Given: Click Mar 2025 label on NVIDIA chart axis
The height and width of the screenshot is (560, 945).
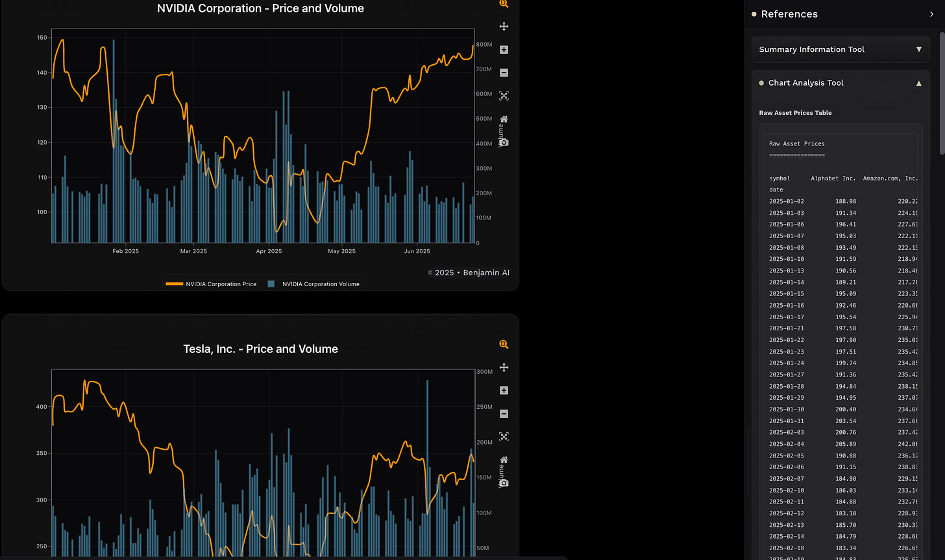Looking at the screenshot, I should click(193, 251).
